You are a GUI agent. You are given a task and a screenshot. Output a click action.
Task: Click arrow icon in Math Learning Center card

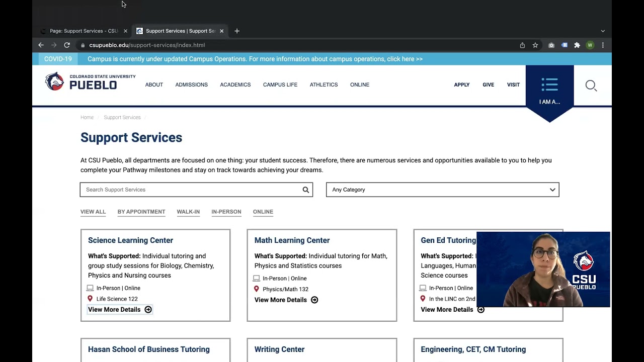[314, 300]
